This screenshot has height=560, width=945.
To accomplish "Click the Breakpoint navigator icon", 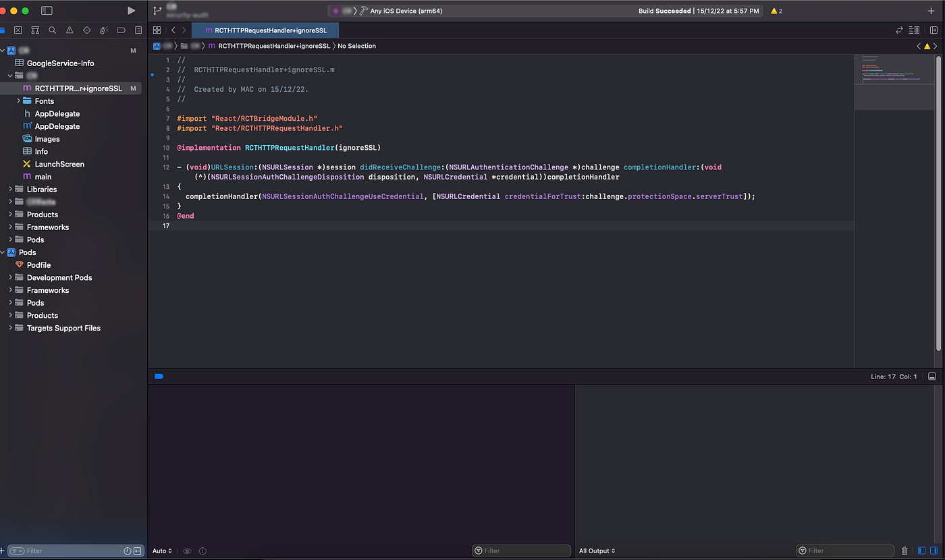I will tap(122, 30).
